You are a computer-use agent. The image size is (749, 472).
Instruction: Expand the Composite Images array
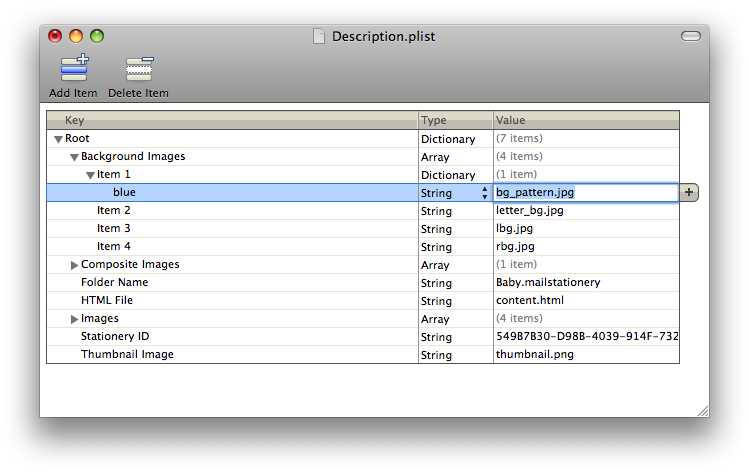point(74,265)
